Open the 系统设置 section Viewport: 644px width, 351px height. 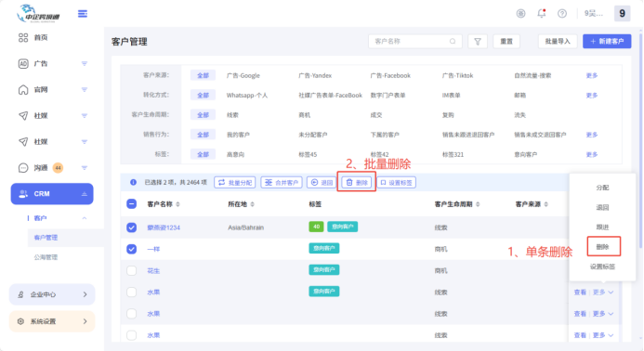52,321
